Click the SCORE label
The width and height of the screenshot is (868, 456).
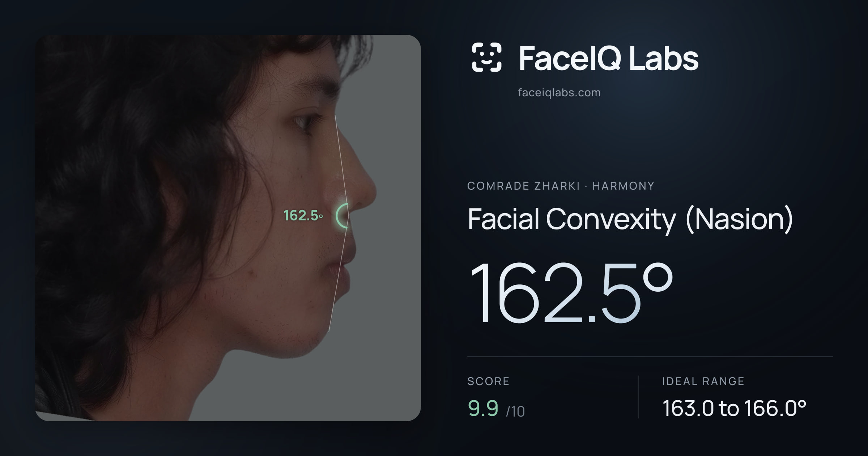tap(488, 381)
